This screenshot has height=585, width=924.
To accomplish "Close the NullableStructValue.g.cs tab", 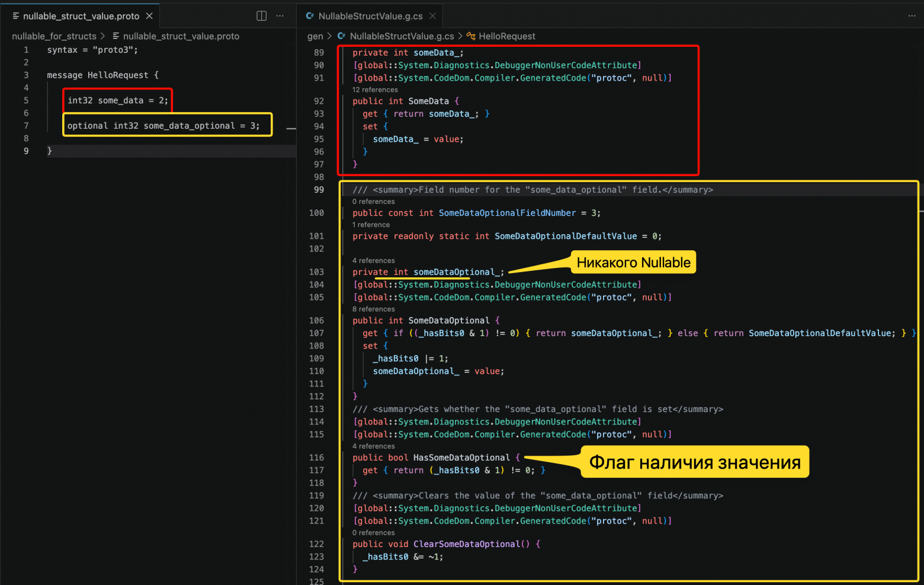I will (x=432, y=16).
